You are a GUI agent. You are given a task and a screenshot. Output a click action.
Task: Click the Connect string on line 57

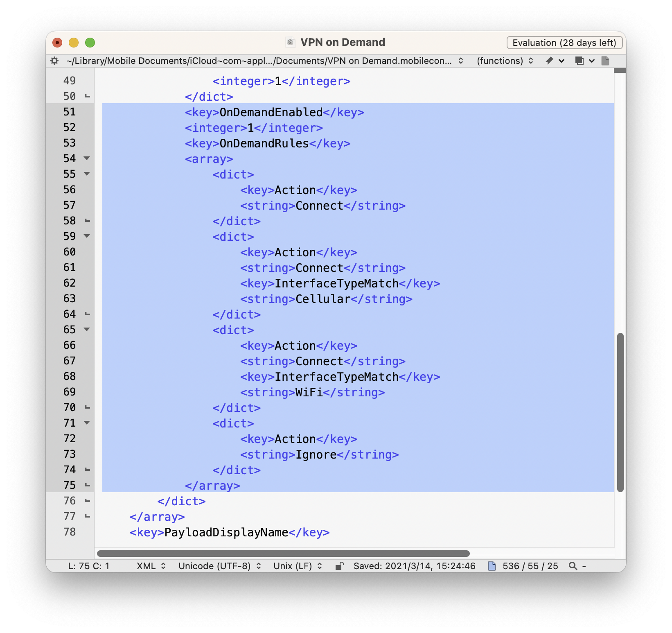[x=319, y=206]
